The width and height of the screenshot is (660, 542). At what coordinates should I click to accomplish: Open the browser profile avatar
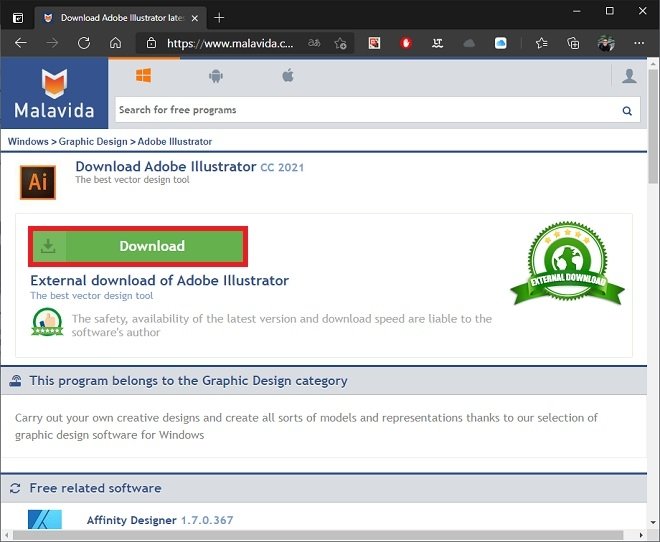tap(606, 43)
